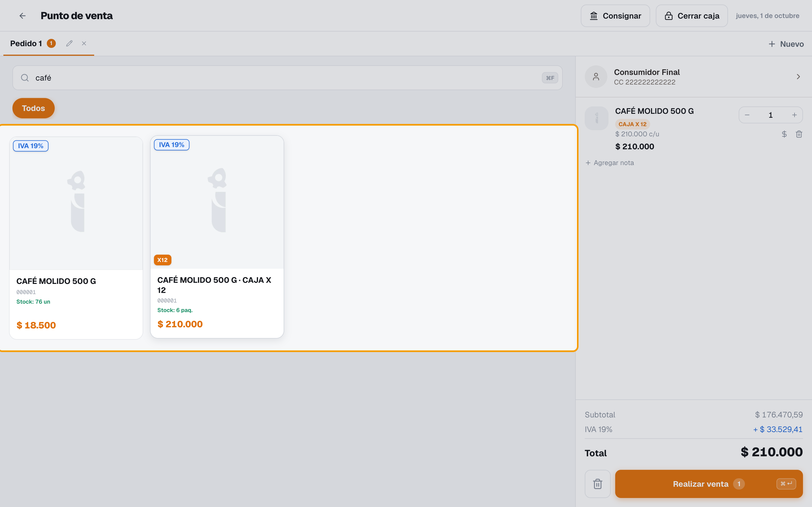Add the Café Molido 500 G unit product

point(76,238)
